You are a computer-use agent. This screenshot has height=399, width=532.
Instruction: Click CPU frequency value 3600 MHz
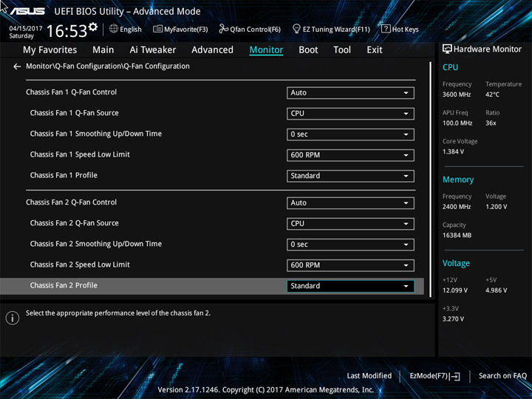click(457, 95)
